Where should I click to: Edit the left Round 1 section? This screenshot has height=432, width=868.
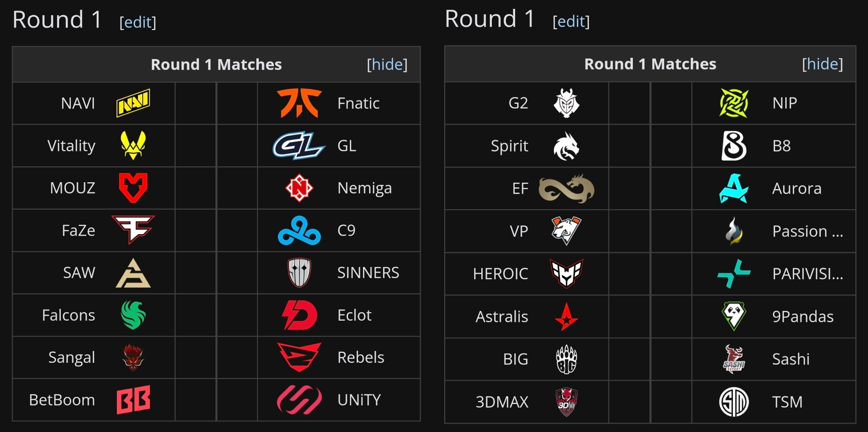click(x=138, y=22)
